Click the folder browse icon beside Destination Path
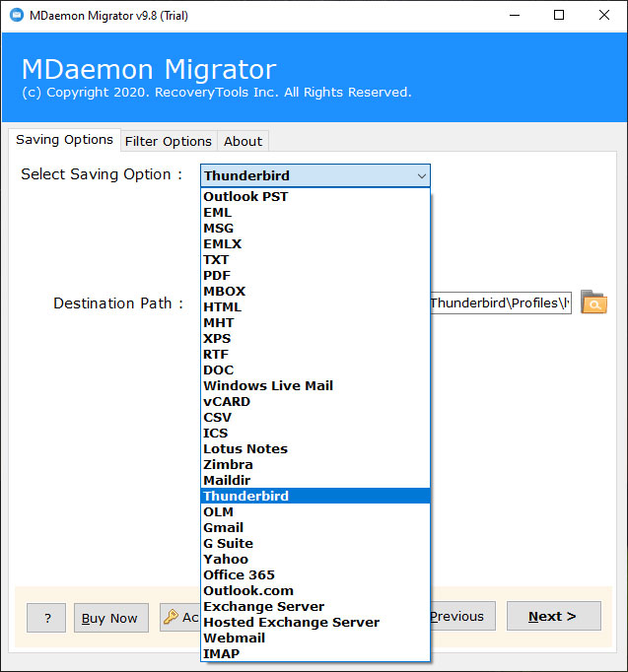 pos(593,302)
